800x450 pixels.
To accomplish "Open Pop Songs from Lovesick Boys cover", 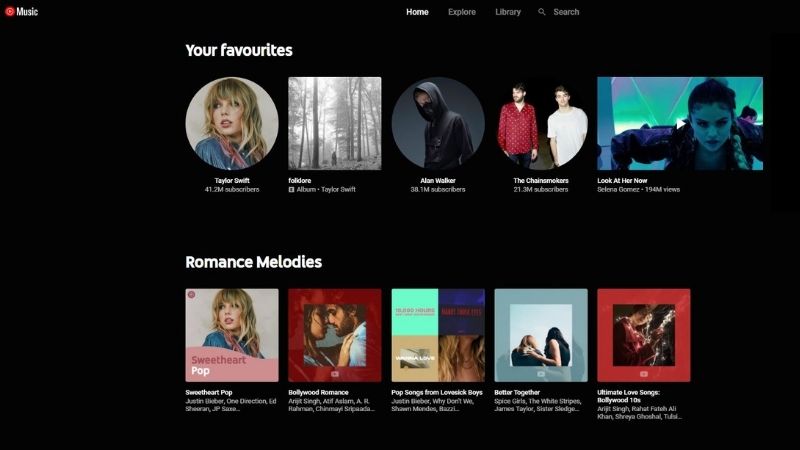I will (438, 335).
